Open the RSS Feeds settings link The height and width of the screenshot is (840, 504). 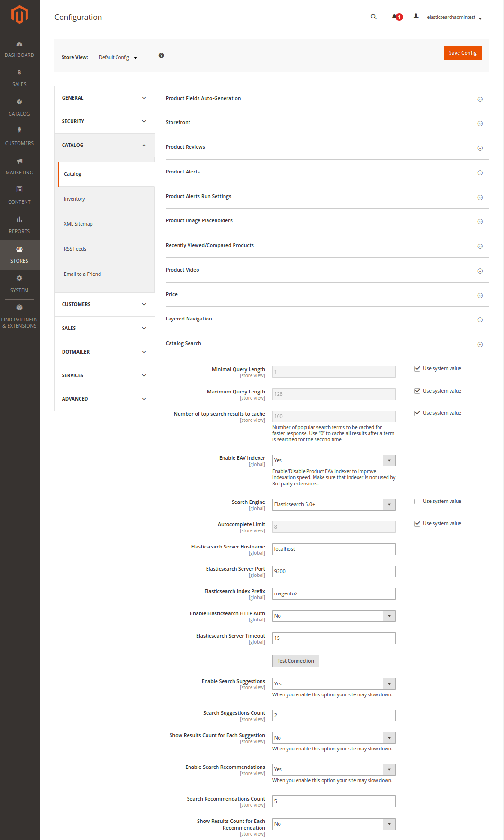click(x=75, y=249)
